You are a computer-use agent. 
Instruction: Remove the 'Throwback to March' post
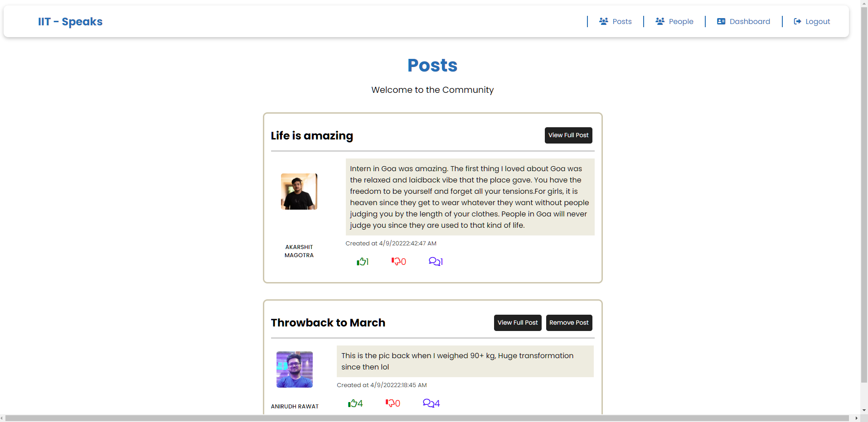coord(569,322)
